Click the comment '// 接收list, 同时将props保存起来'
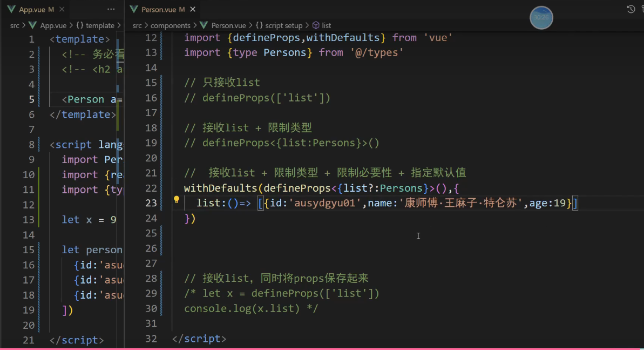644x351 pixels. point(276,278)
